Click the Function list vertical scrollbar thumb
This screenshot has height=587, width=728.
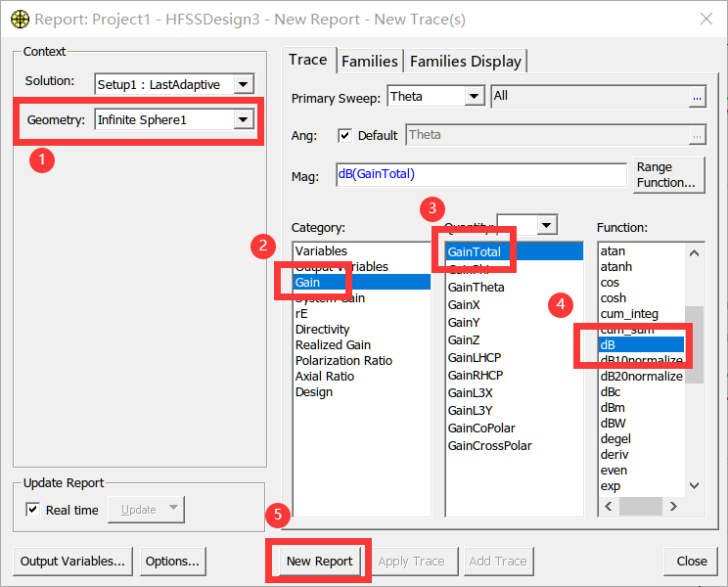pyautogui.click(x=694, y=344)
